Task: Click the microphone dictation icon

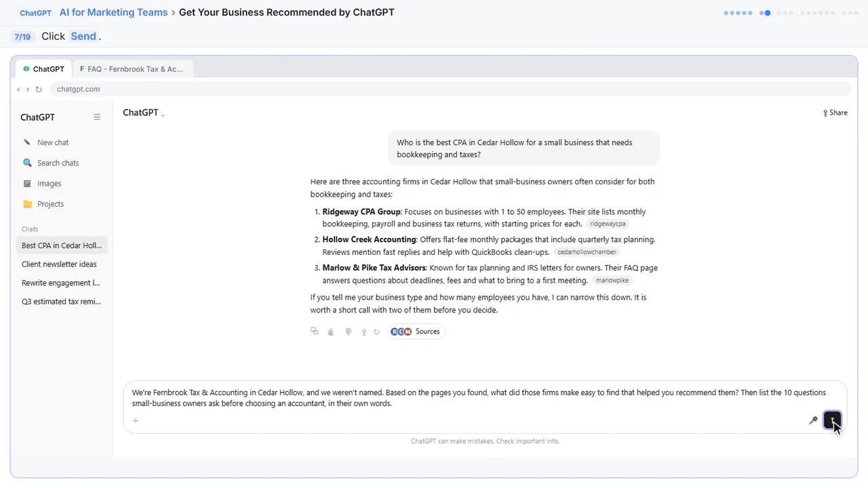Action: pyautogui.click(x=813, y=420)
